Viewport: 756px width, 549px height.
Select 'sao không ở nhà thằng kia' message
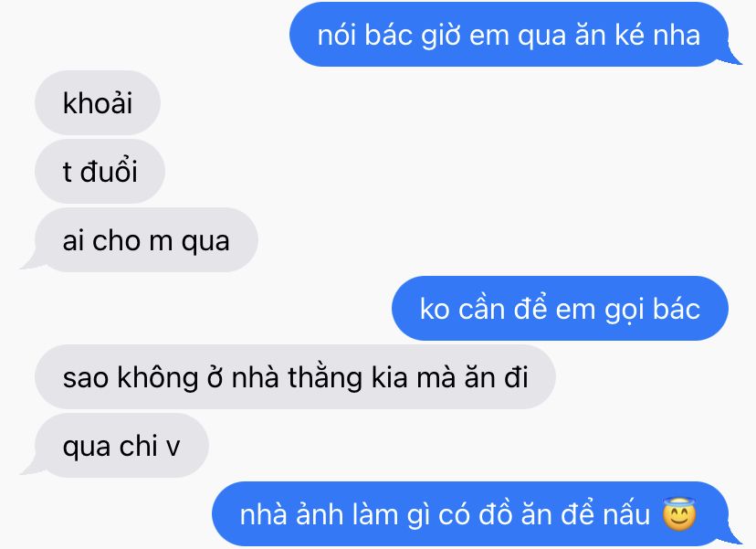point(295,376)
